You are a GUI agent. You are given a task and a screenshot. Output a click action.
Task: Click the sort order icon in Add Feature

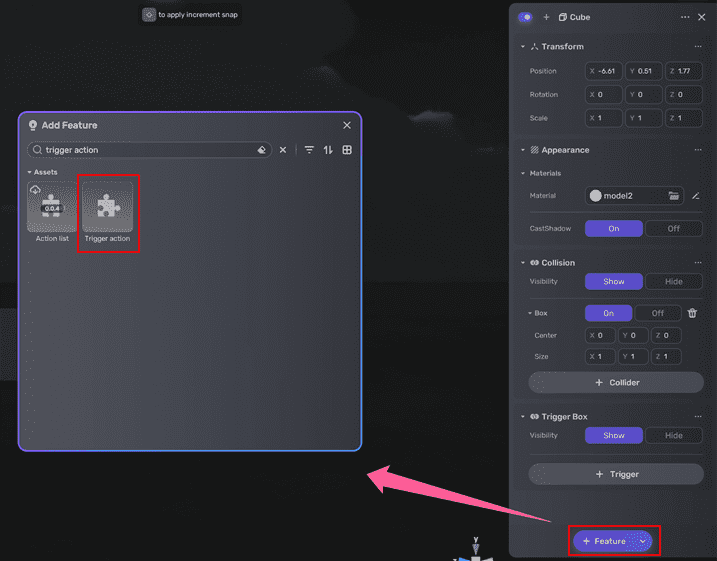pyautogui.click(x=328, y=150)
